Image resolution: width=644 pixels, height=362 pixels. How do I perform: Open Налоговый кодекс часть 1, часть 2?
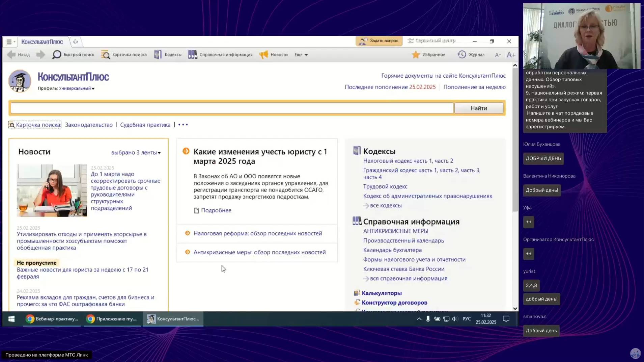(408, 161)
